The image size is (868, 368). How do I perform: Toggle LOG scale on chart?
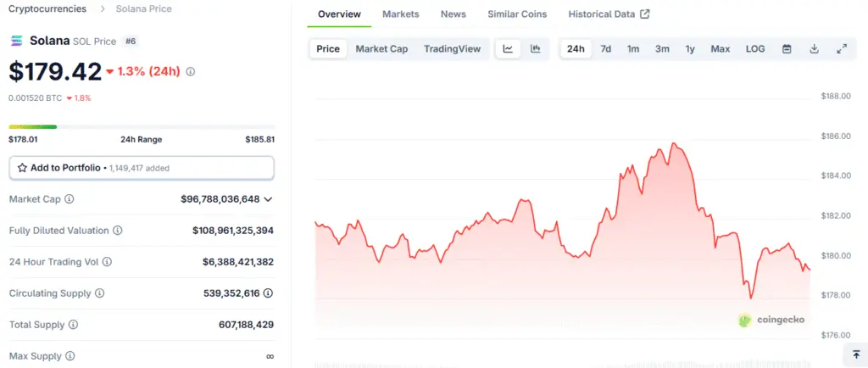click(755, 48)
